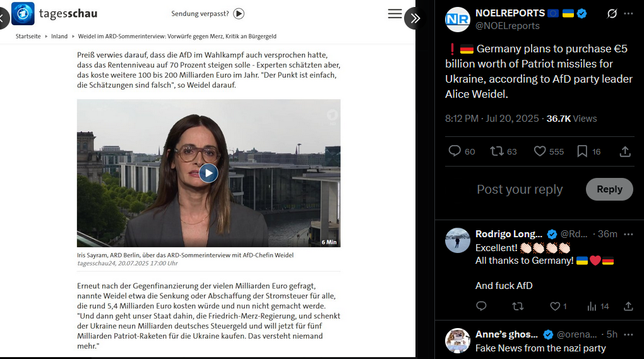The image size is (644, 359).
Task: Click NOELREPORTS verified badge
Action: [581, 13]
